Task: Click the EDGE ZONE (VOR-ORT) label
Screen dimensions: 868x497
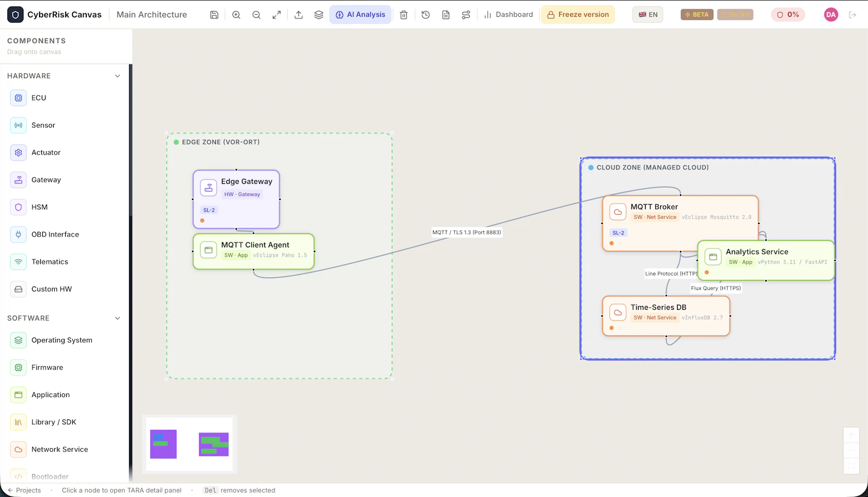Action: point(221,142)
